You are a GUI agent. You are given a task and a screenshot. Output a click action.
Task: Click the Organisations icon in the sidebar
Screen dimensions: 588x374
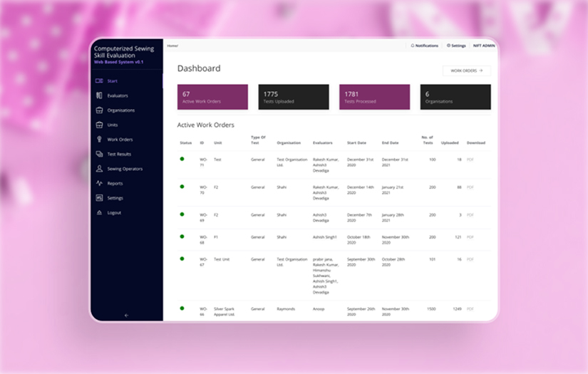(99, 110)
